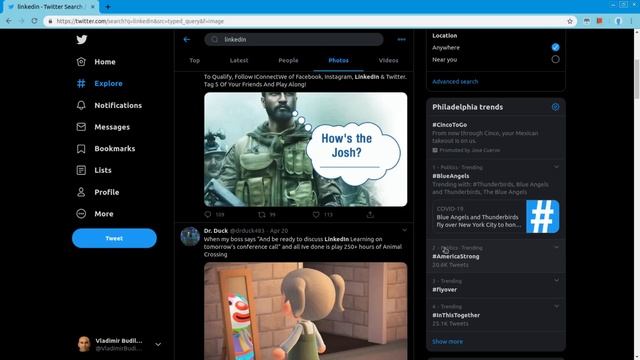Screen dimensions: 640x360
Task: Open the #AmericaStrong trend
Action: (456, 256)
